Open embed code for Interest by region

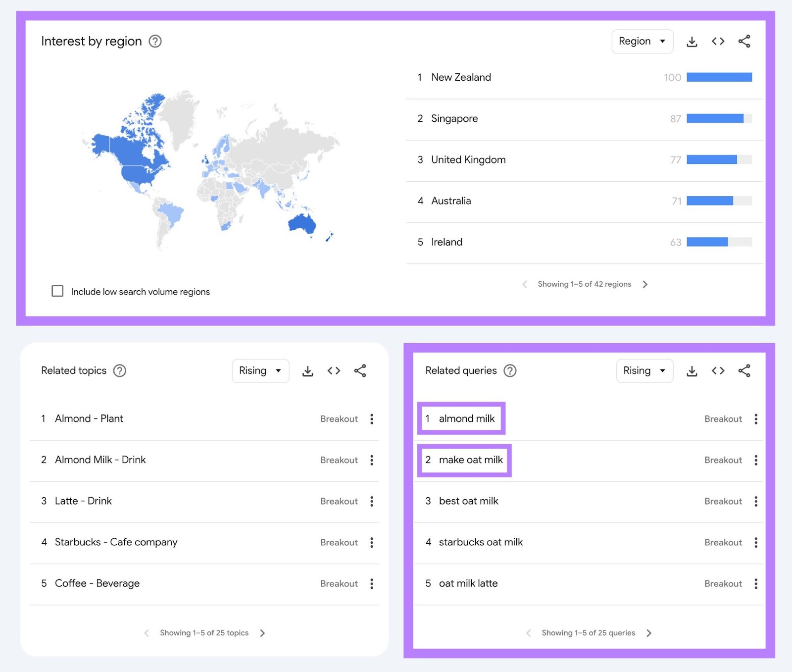click(718, 42)
